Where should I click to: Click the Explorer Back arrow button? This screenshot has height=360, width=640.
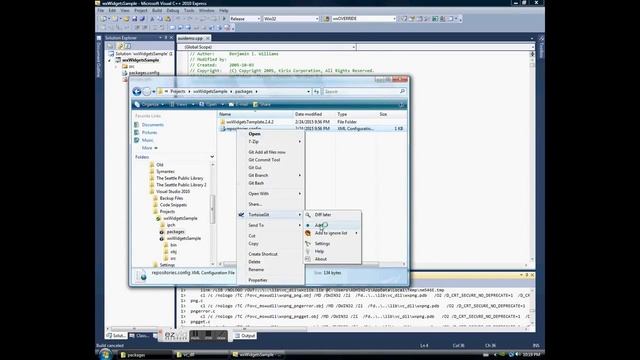(x=137, y=91)
